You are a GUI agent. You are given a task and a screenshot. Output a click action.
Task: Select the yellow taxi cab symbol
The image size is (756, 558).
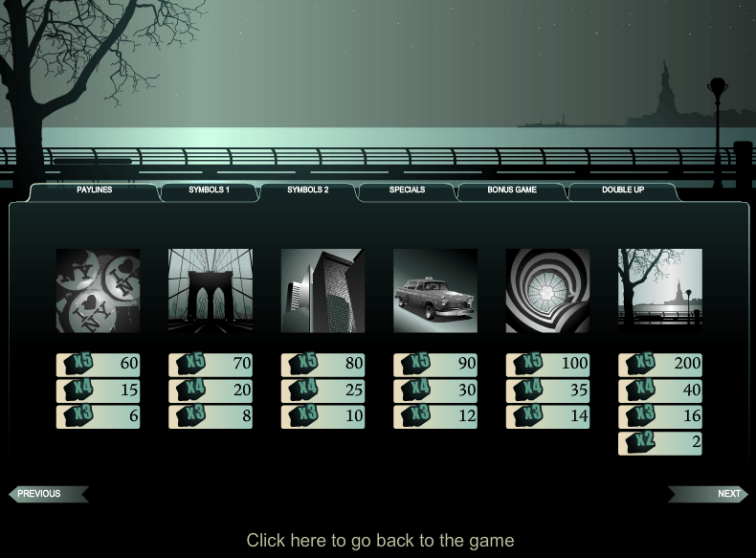coord(435,291)
